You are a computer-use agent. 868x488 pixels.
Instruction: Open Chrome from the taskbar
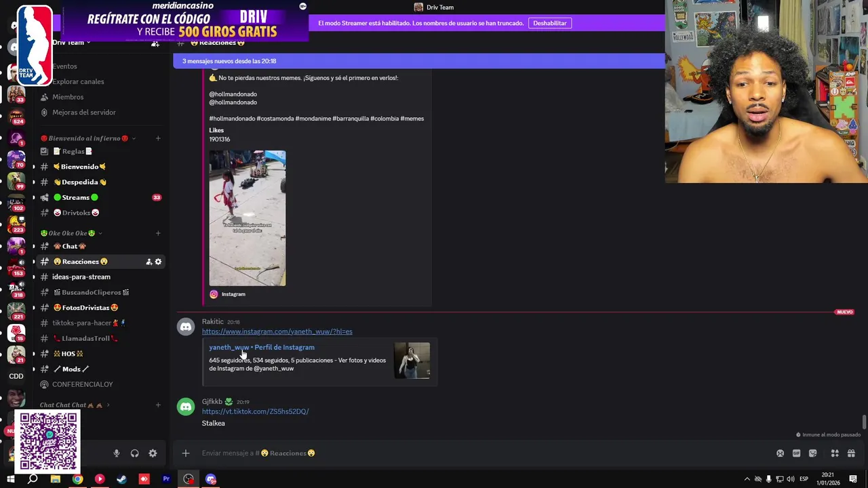(x=77, y=479)
